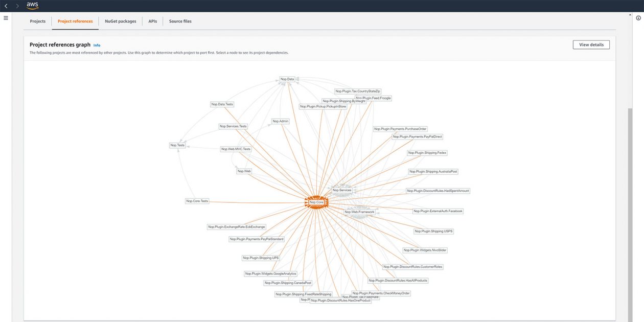Open the info icon at top right
This screenshot has width=644, height=322.
point(639,17)
